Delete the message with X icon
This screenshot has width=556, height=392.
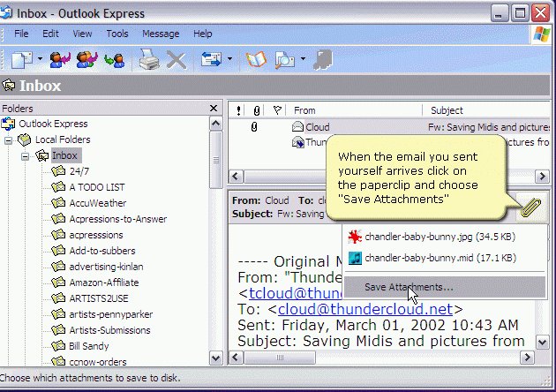(x=177, y=60)
